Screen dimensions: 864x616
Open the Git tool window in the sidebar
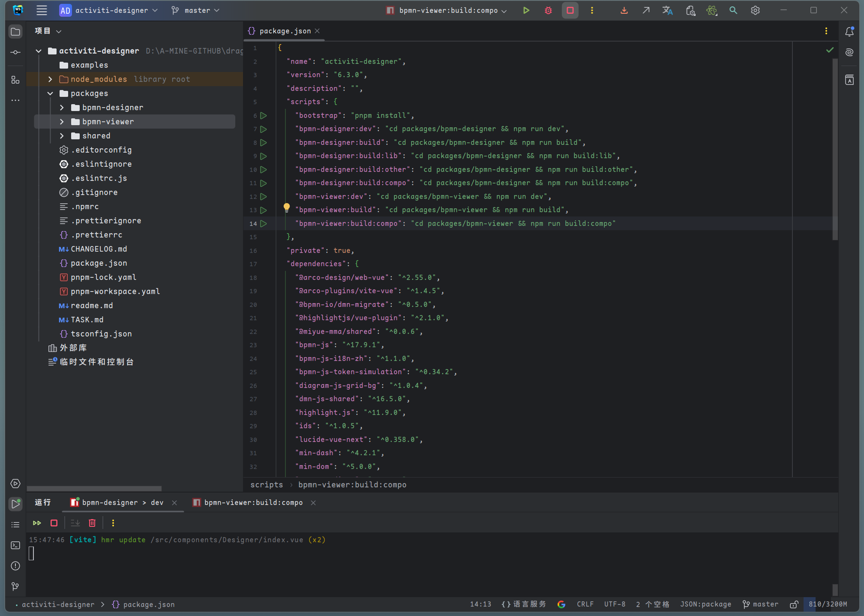[x=15, y=586]
